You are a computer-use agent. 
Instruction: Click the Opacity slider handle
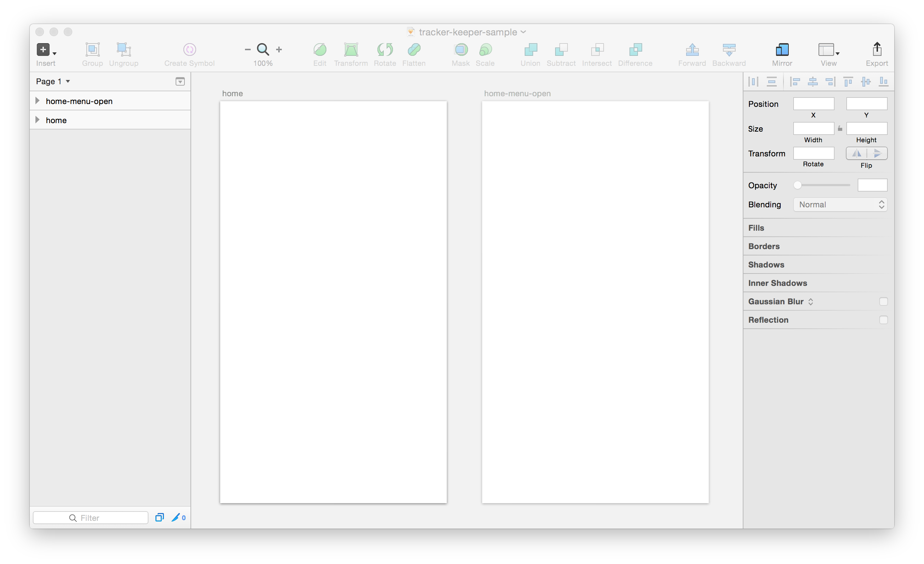(x=798, y=185)
